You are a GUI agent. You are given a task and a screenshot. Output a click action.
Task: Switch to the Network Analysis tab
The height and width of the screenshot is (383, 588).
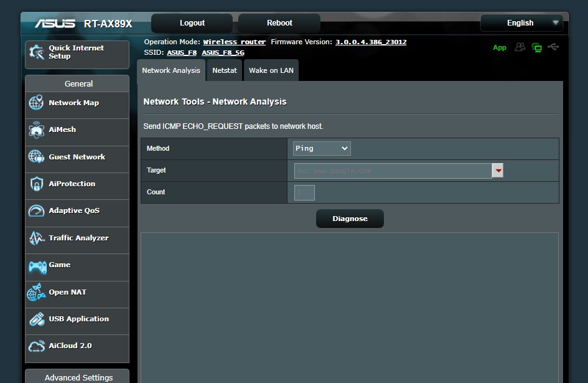click(171, 70)
